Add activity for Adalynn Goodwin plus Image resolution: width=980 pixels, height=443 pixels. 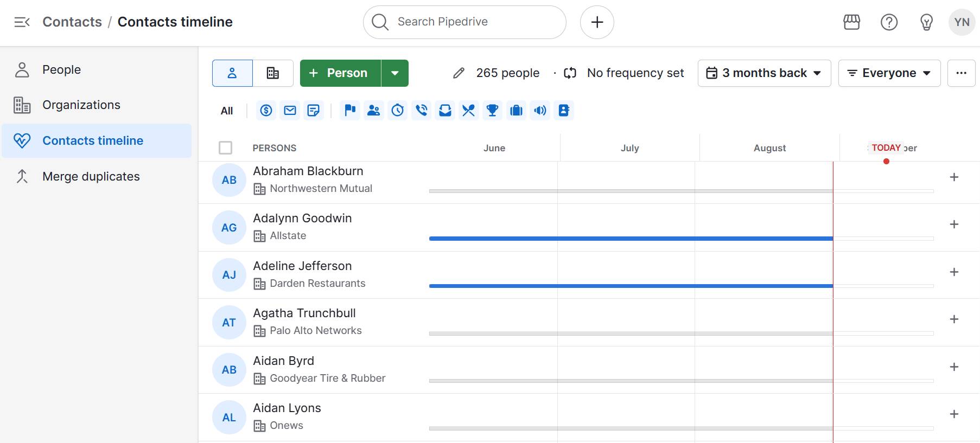(954, 224)
